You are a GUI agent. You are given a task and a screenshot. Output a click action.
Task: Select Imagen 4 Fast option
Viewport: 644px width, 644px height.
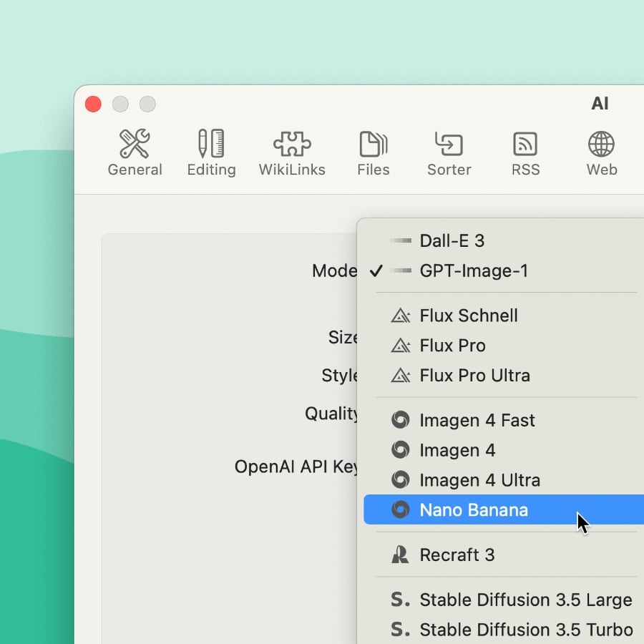tap(477, 420)
